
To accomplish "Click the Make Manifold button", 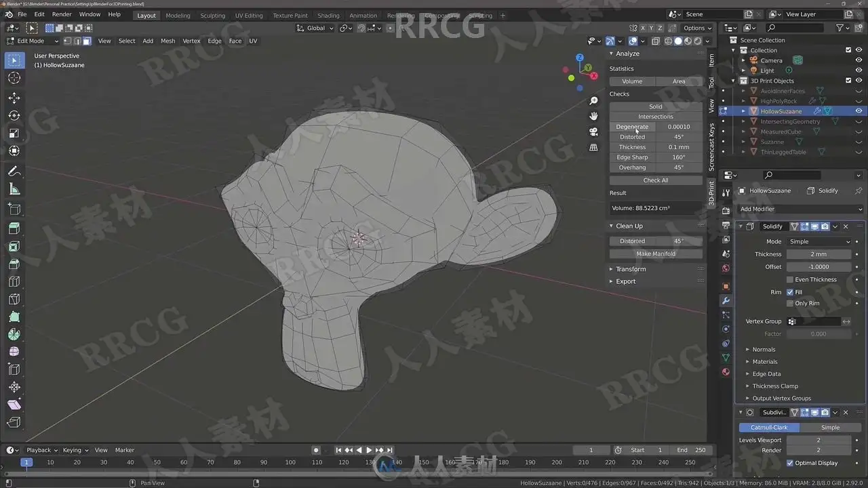I will coord(656,253).
